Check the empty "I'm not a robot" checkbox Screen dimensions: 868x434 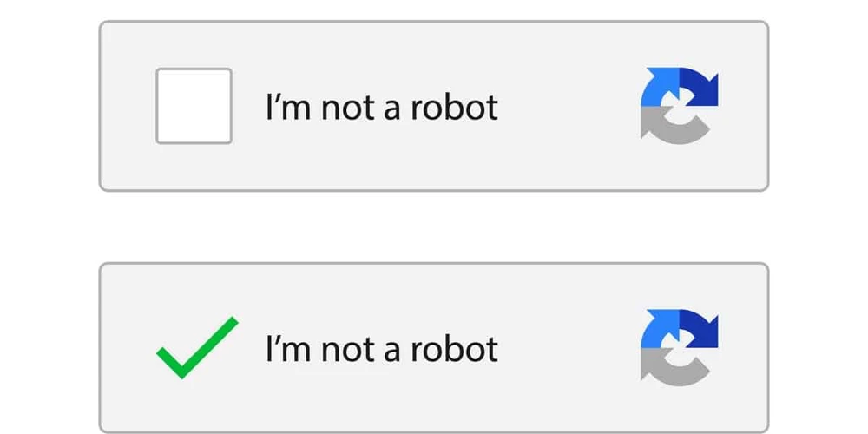point(194,106)
